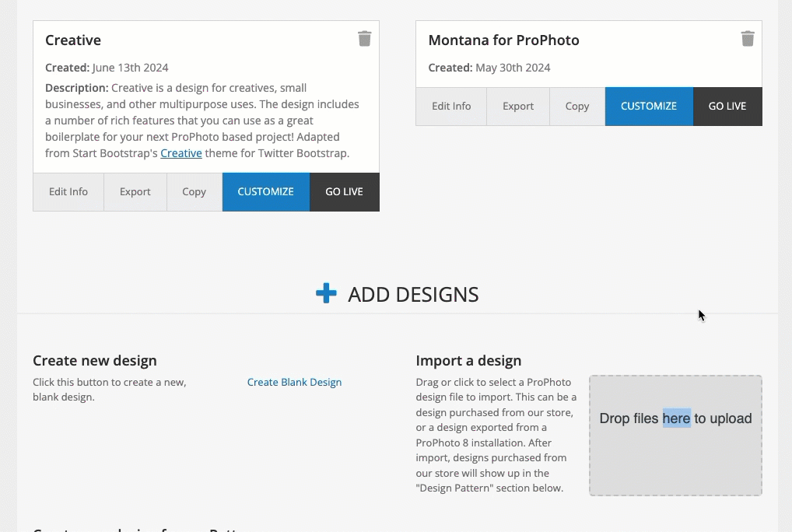Customize the Creative design

265,192
